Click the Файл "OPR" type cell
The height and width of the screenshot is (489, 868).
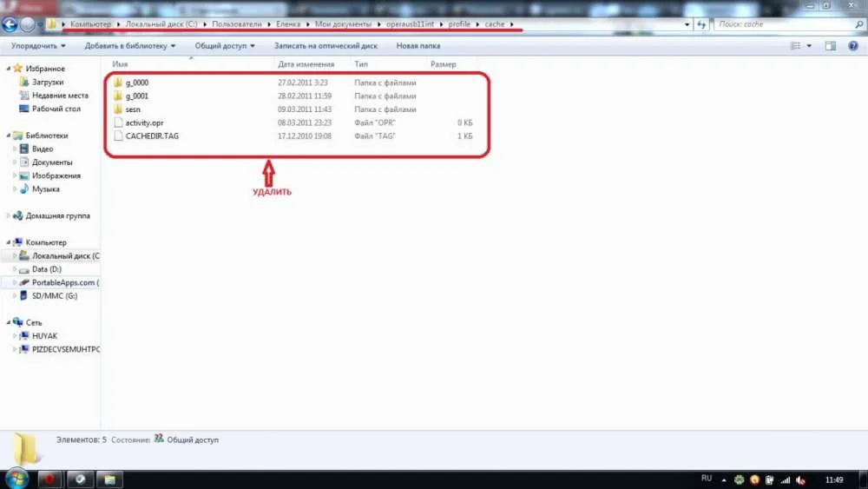[x=375, y=122]
